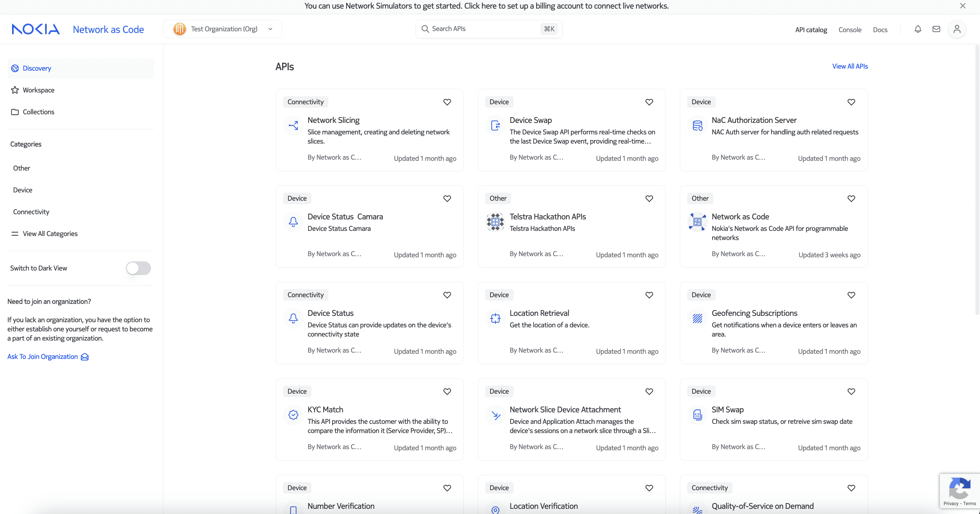Click the Search APIs field
Image resolution: width=980 pixels, height=514 pixels.
(x=483, y=29)
